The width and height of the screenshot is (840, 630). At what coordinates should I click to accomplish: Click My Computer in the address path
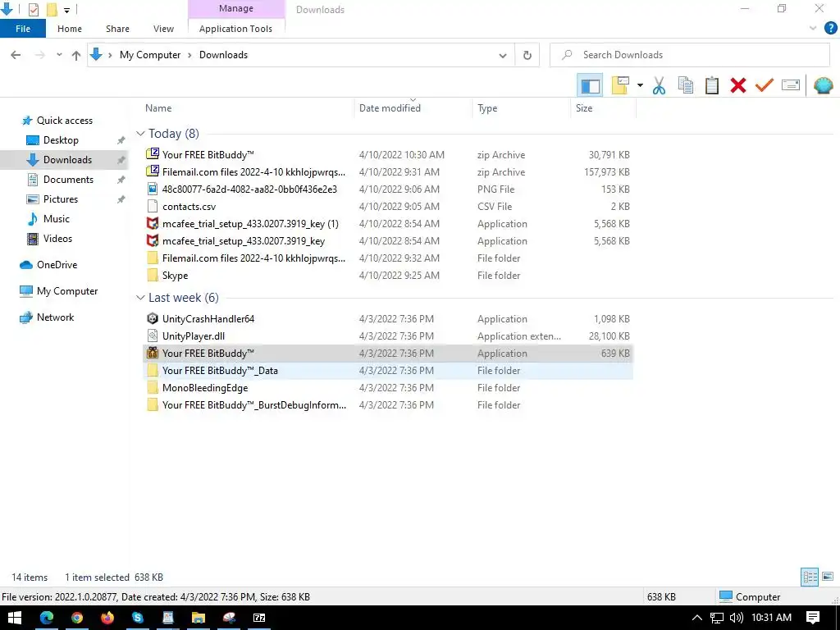click(150, 55)
